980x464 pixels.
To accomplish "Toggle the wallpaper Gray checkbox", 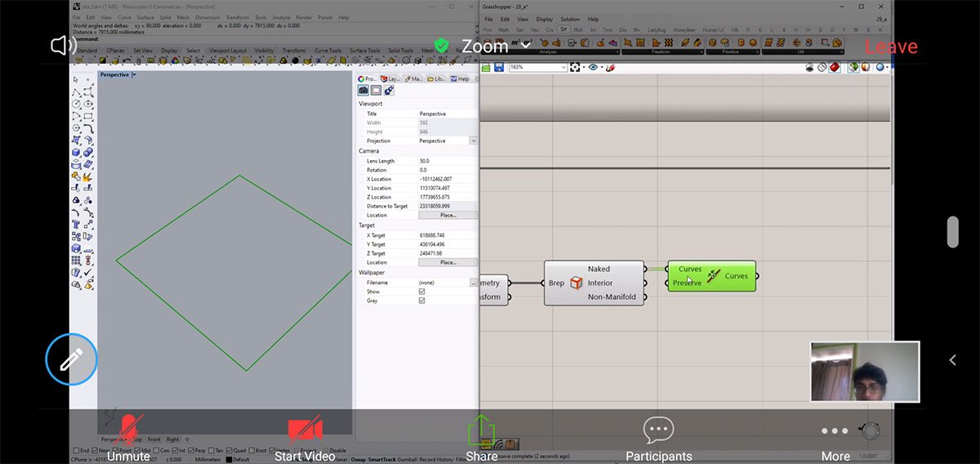I will pyautogui.click(x=421, y=301).
